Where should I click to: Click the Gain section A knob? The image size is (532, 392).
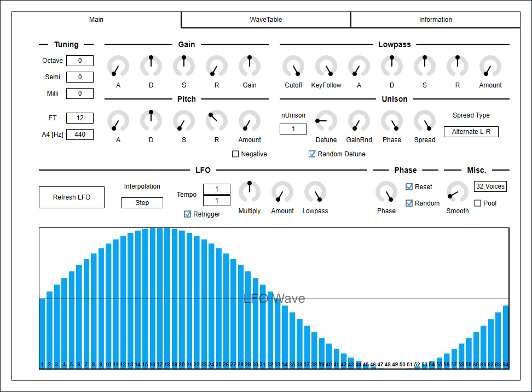click(118, 66)
